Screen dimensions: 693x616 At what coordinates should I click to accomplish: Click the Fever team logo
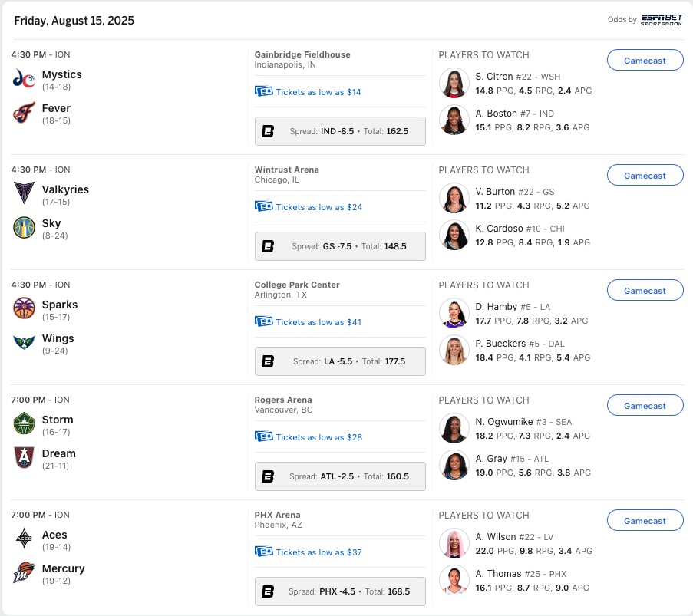[x=24, y=113]
